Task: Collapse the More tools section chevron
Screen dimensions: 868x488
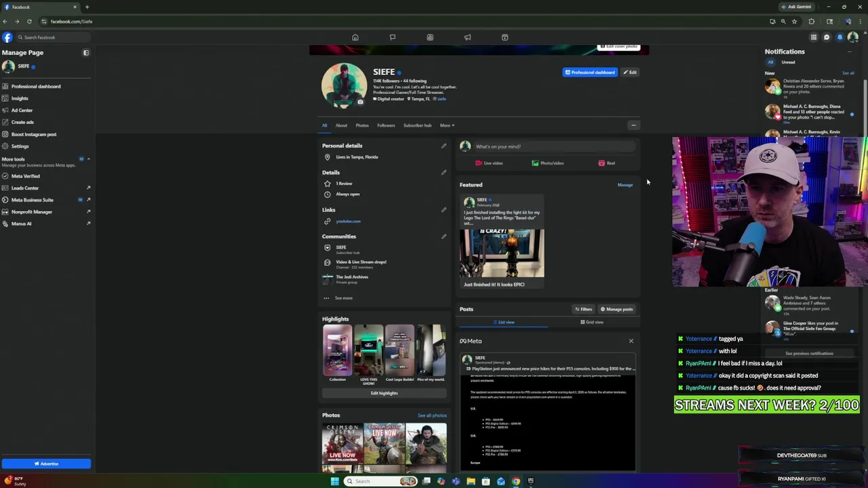Action: (x=88, y=159)
